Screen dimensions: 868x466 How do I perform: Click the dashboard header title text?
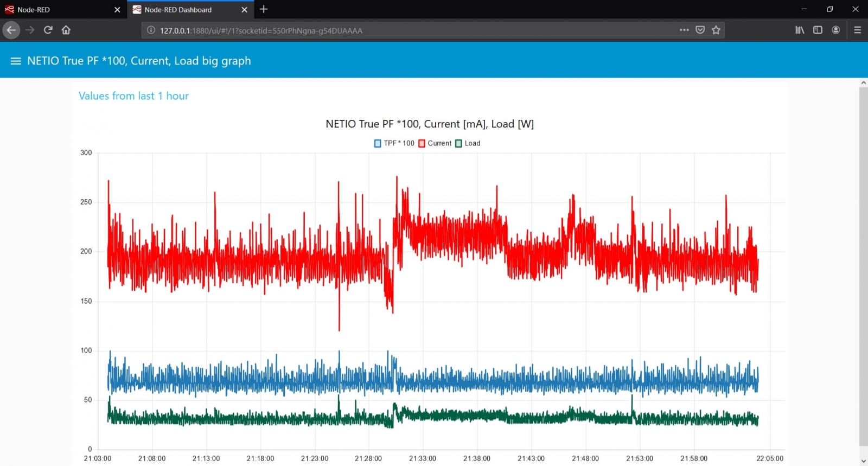tap(139, 61)
